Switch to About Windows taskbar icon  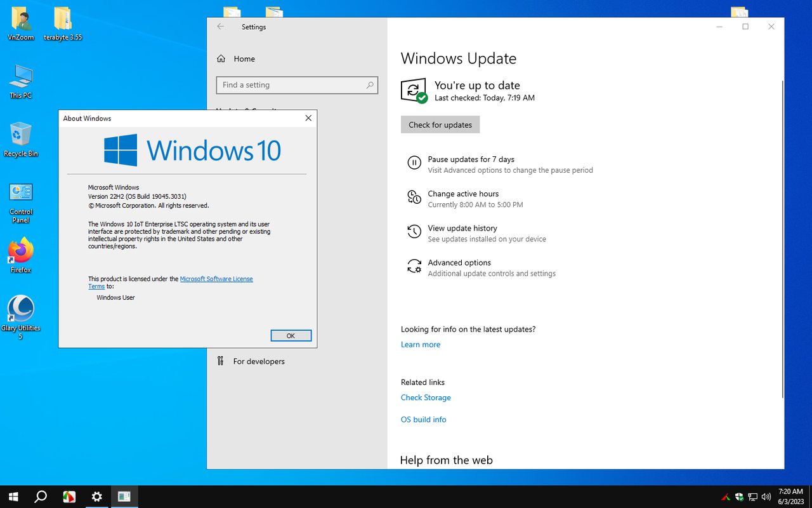[124, 497]
